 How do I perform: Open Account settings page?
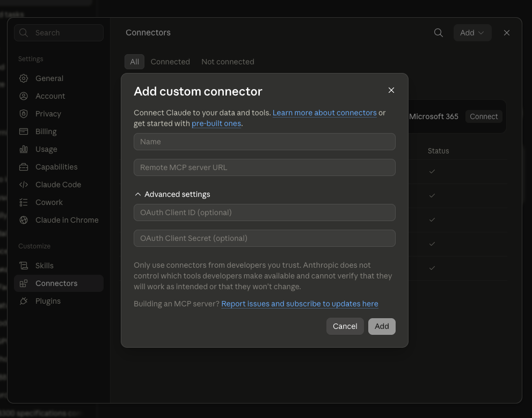[x=59, y=96]
